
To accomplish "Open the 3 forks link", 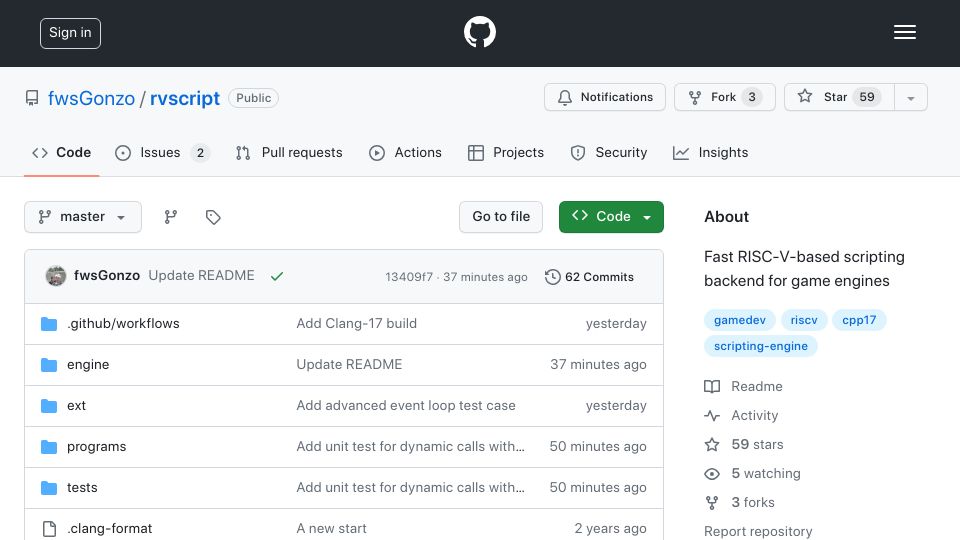I will click(740, 503).
